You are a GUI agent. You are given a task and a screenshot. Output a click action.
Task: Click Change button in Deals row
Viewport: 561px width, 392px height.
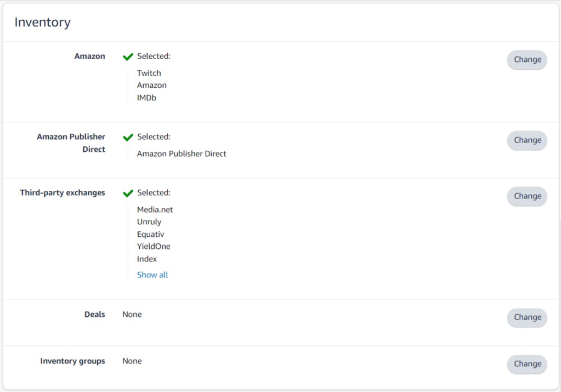pos(527,317)
